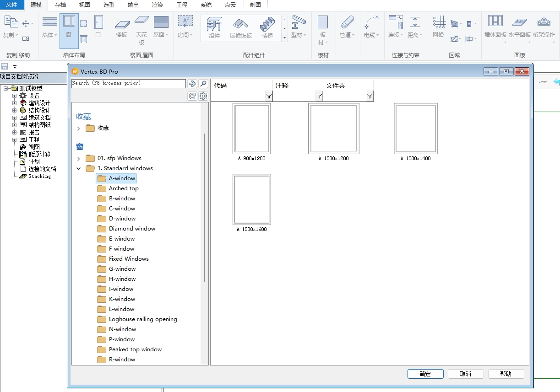Select the 组件 component tool
The image size is (560, 392).
(x=214, y=27)
